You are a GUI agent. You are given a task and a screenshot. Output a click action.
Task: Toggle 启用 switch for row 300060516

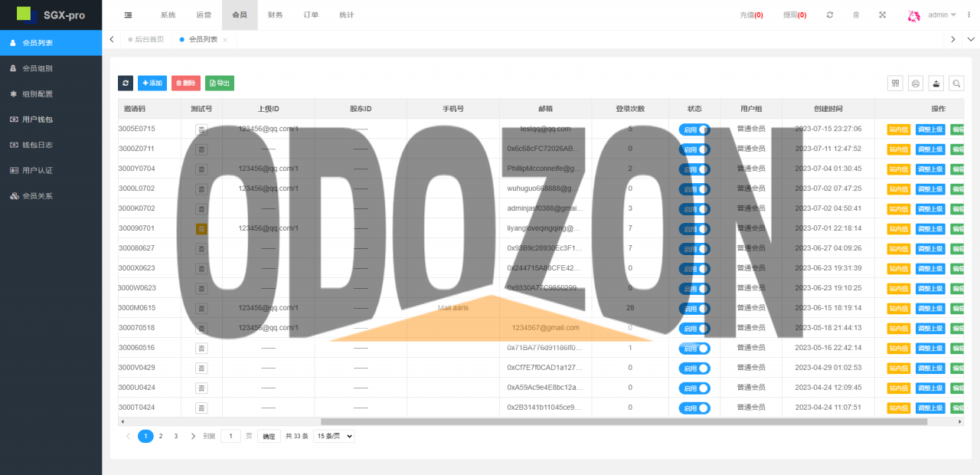point(694,349)
